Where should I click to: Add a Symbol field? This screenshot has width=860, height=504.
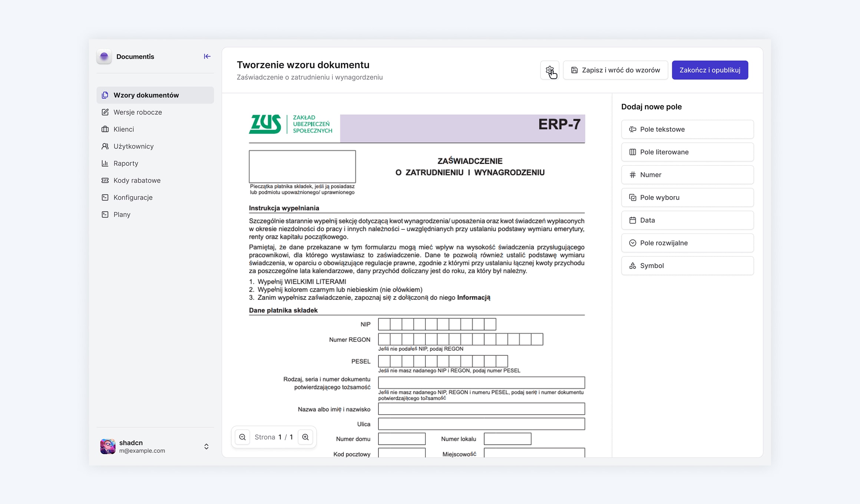pyautogui.click(x=687, y=266)
